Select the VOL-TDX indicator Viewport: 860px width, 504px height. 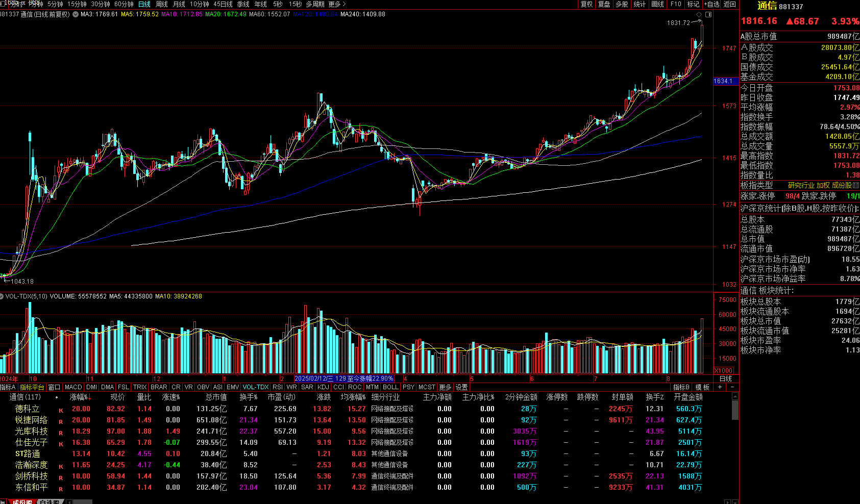256,387
